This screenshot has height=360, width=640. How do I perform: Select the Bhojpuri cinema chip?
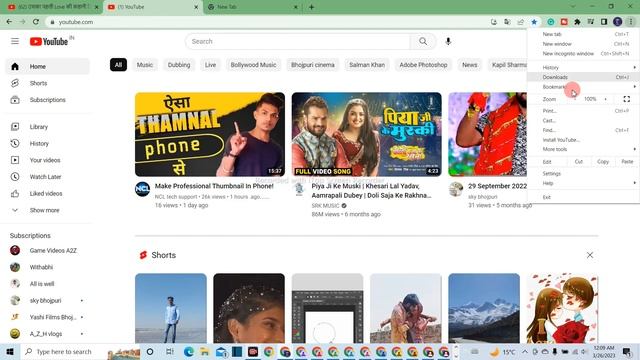313,65
